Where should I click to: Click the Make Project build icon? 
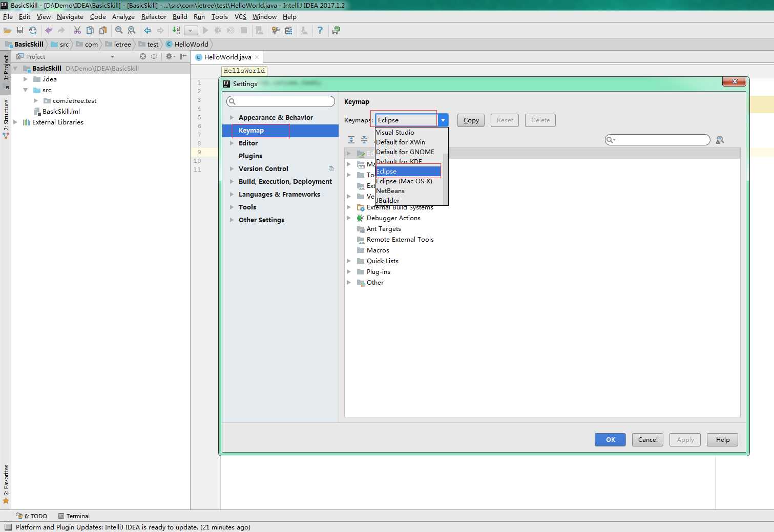coord(176,31)
